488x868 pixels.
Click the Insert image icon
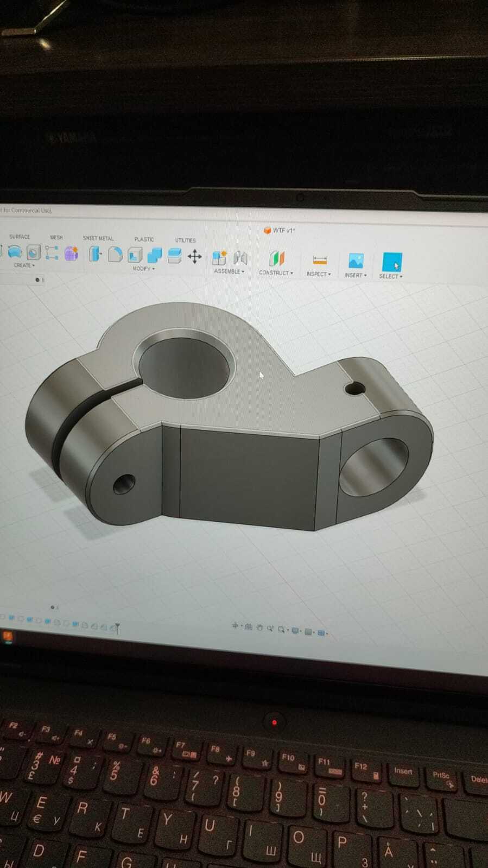click(356, 261)
